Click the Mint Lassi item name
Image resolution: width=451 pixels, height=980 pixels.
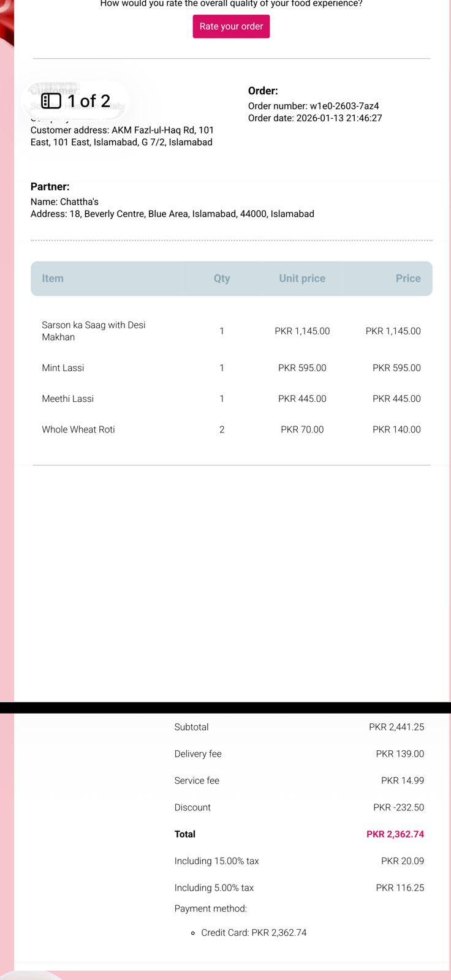pos(63,368)
